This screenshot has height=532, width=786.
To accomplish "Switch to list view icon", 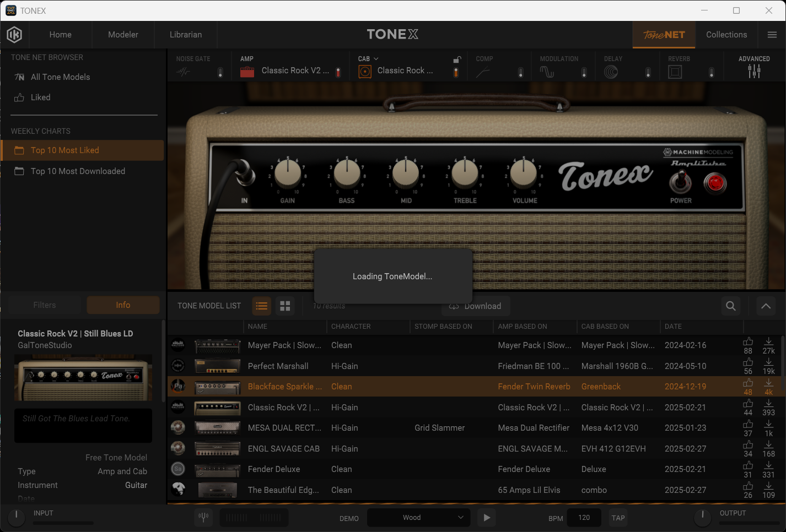I will point(262,306).
